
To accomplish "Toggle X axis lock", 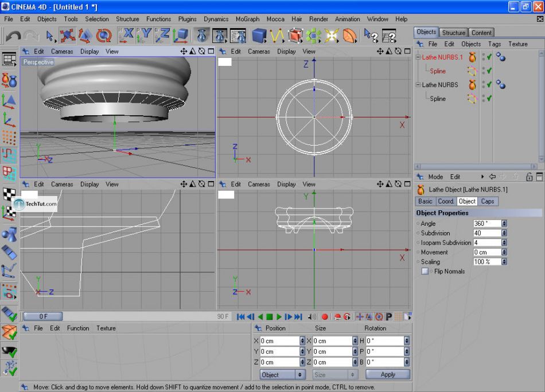I will point(126,36).
